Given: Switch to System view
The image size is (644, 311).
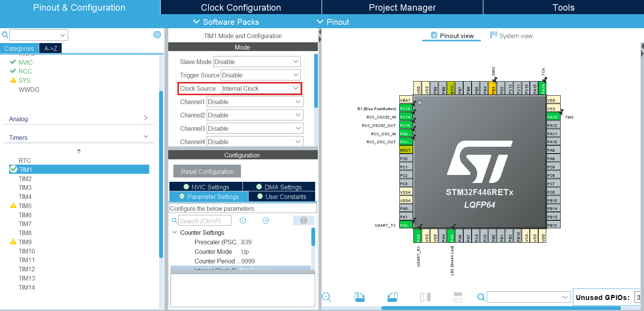Looking at the screenshot, I should coord(511,36).
